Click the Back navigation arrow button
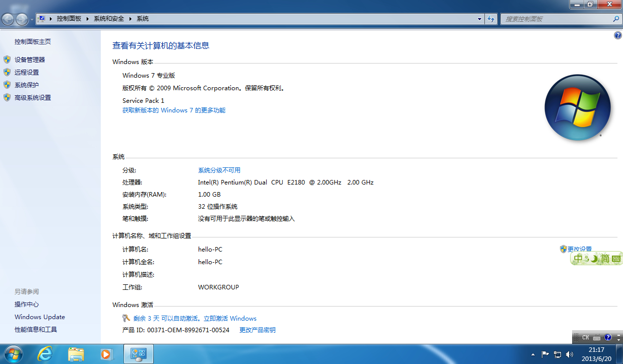The image size is (623, 364). pos(8,19)
